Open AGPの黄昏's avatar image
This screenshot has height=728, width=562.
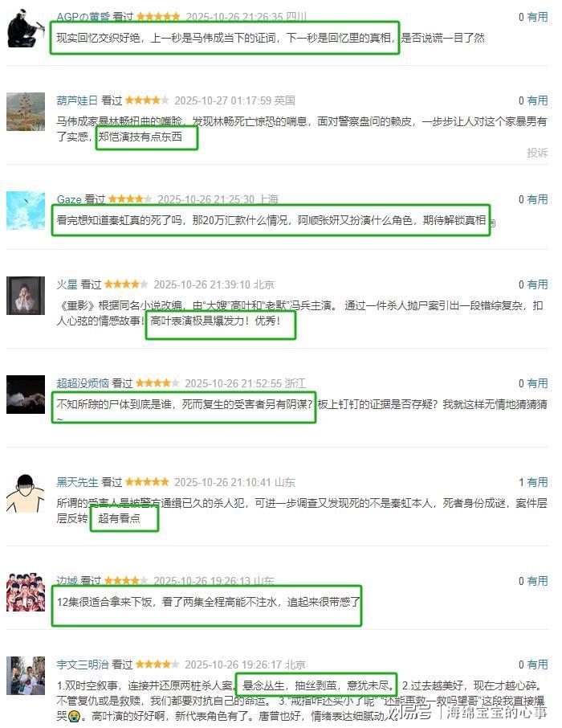click(x=26, y=28)
